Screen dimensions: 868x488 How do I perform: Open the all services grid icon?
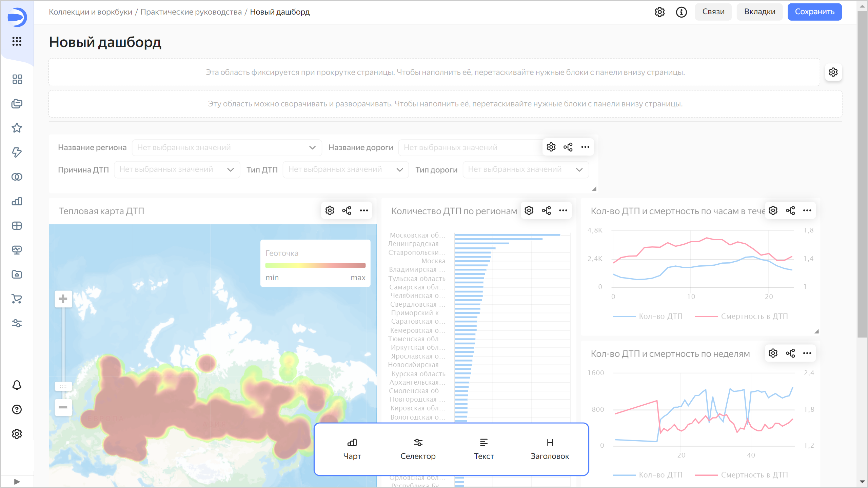click(17, 41)
